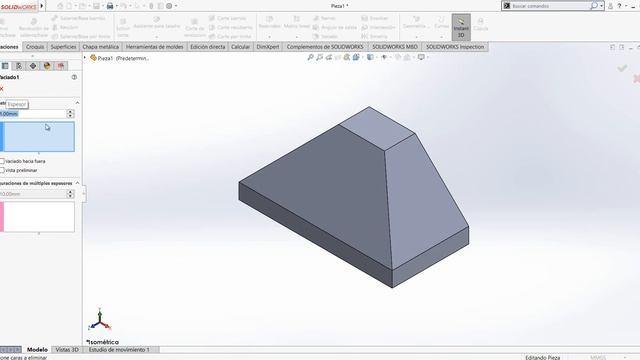Open Complementos de SOLIDWORKS tab
Screen dimensions: 640x360
click(325, 47)
